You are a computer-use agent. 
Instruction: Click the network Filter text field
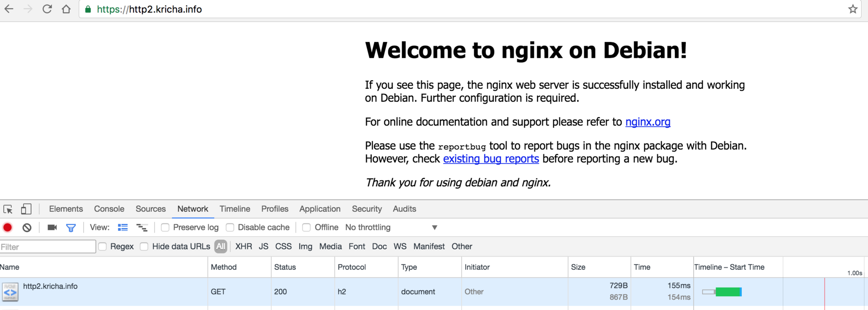(x=47, y=247)
